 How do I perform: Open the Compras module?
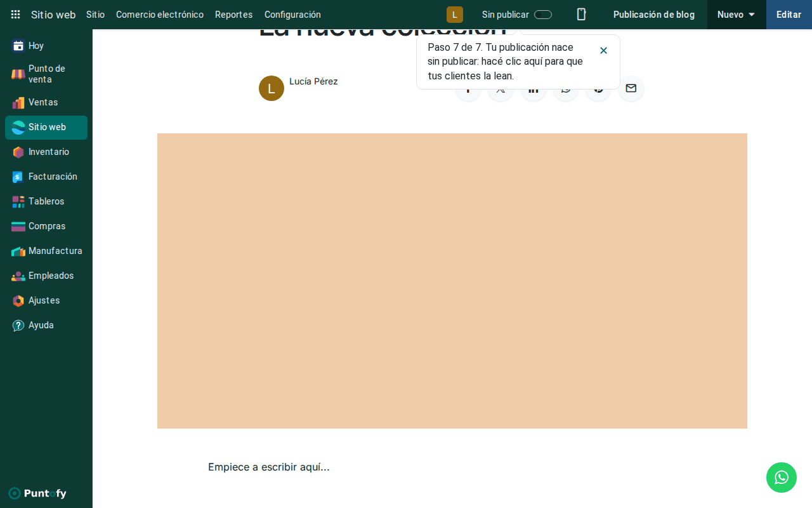point(46,226)
